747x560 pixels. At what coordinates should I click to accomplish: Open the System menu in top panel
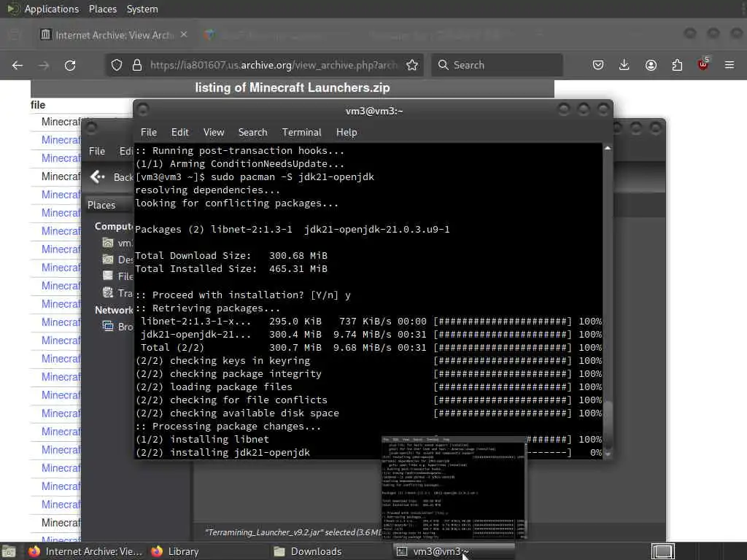(142, 9)
